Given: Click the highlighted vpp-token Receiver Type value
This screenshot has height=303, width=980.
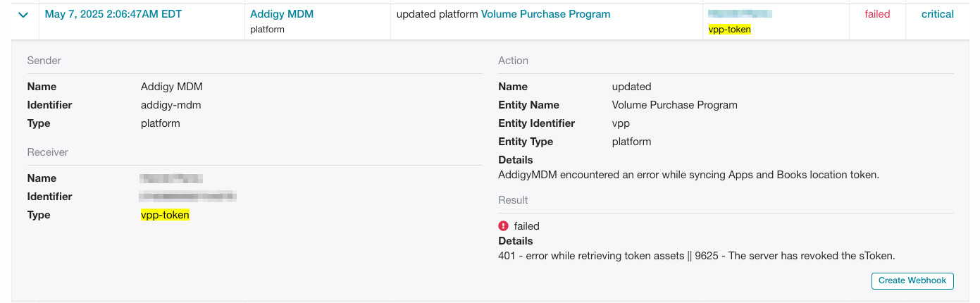Looking at the screenshot, I should click(165, 215).
